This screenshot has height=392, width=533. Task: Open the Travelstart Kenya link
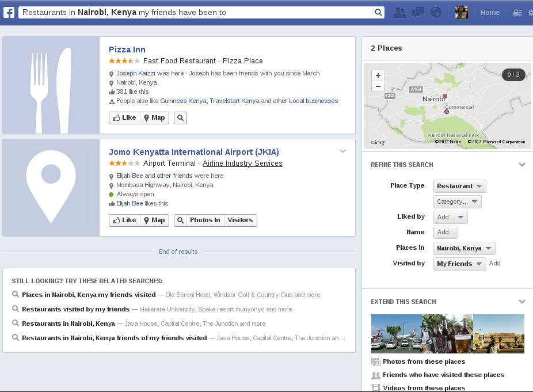point(234,101)
